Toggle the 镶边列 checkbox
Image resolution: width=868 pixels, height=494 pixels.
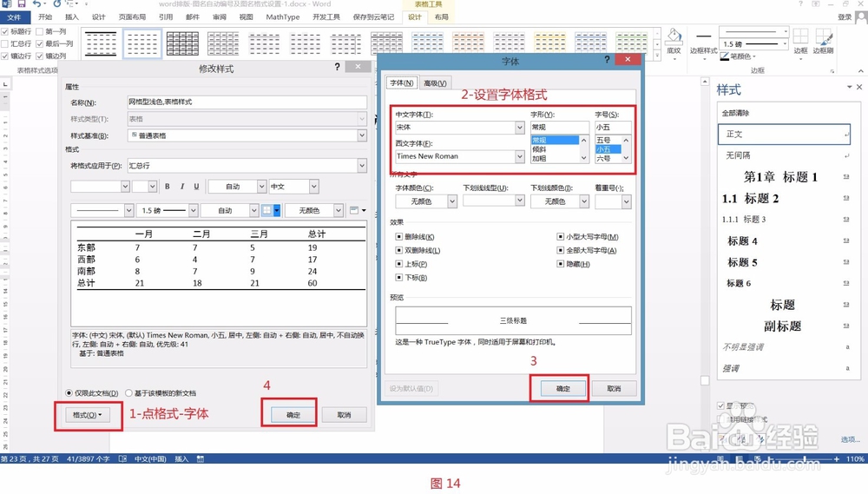click(x=39, y=56)
